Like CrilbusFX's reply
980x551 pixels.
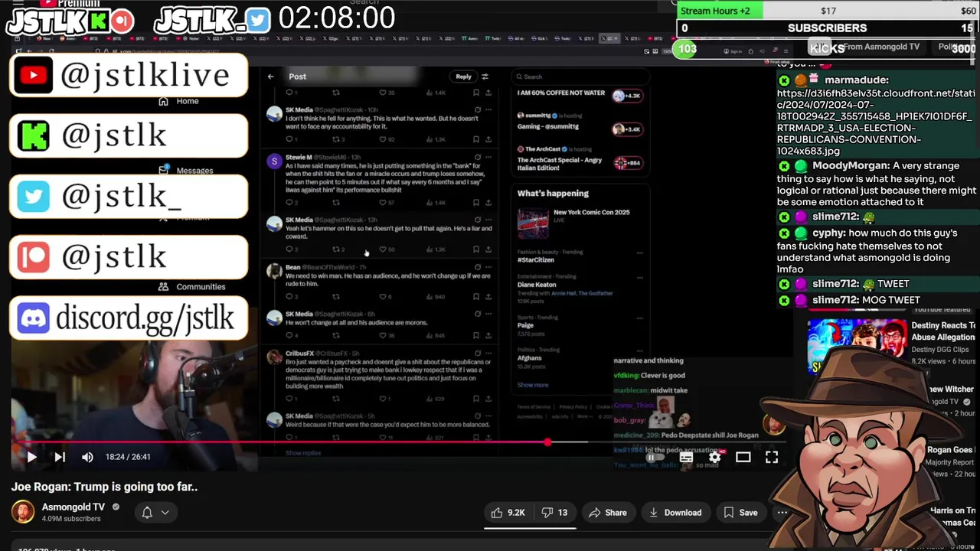pyautogui.click(x=383, y=399)
